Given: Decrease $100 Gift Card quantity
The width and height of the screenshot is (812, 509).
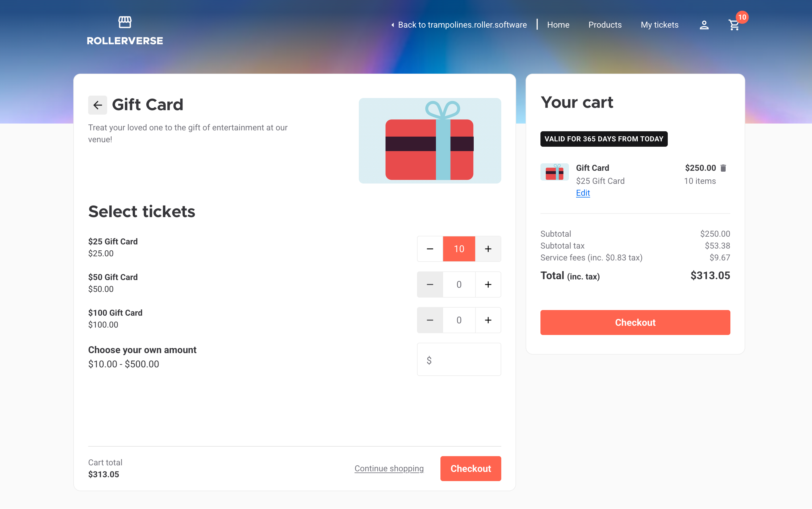Looking at the screenshot, I should 430,320.
